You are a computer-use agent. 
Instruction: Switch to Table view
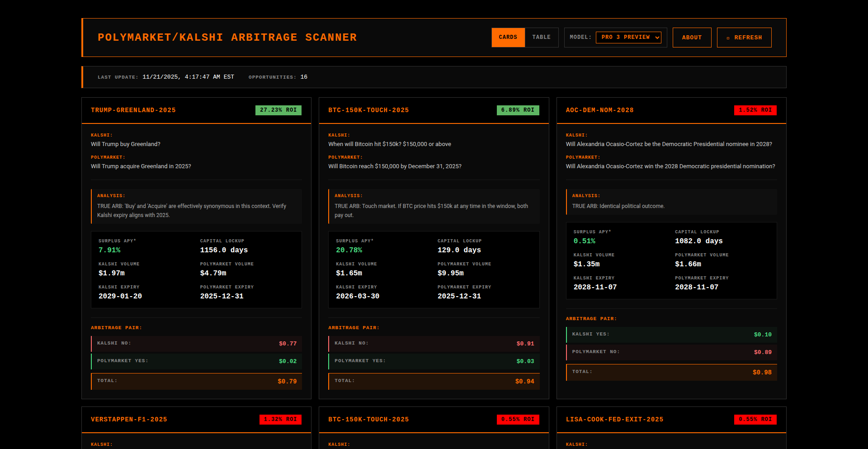tap(541, 38)
